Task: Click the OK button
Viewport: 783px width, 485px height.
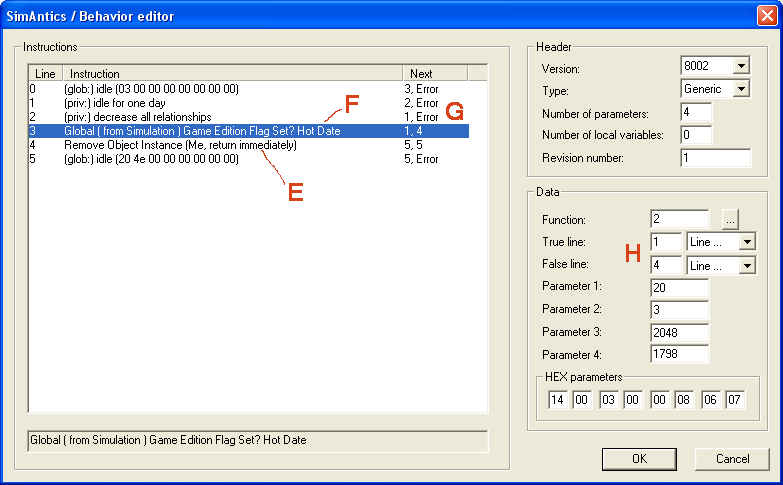Action: point(639,459)
